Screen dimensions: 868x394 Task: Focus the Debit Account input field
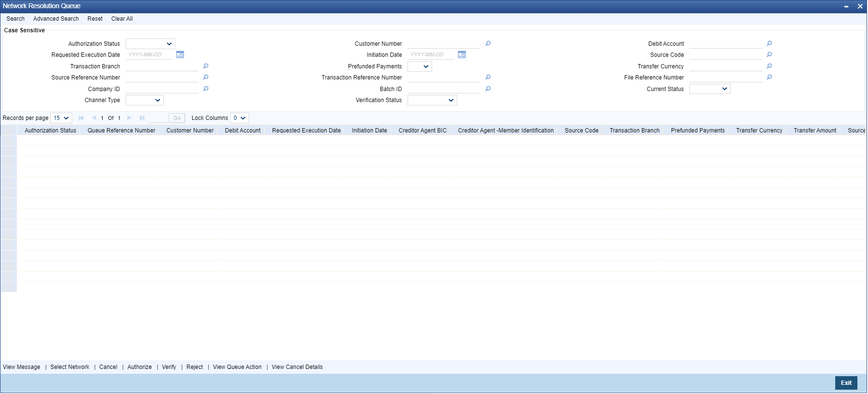click(725, 44)
